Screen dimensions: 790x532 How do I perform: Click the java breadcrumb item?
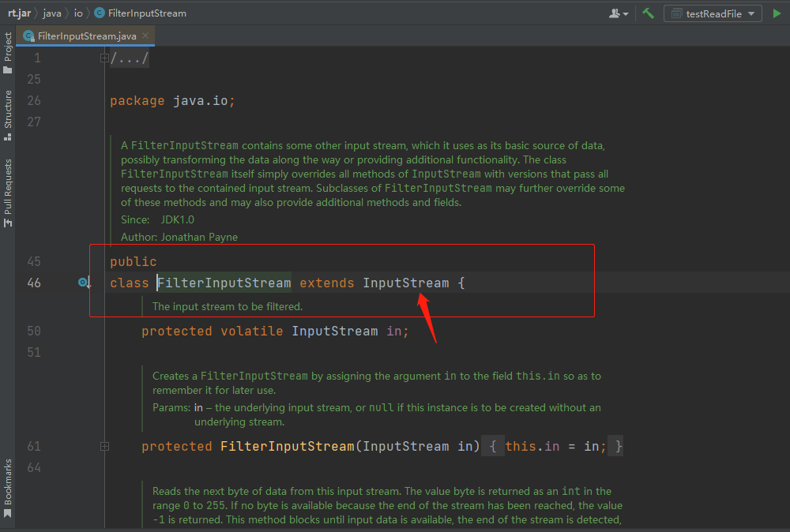point(52,13)
